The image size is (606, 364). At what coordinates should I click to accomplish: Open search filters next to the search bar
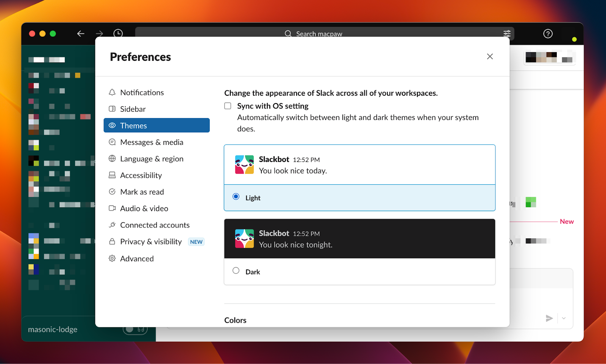[x=507, y=34]
